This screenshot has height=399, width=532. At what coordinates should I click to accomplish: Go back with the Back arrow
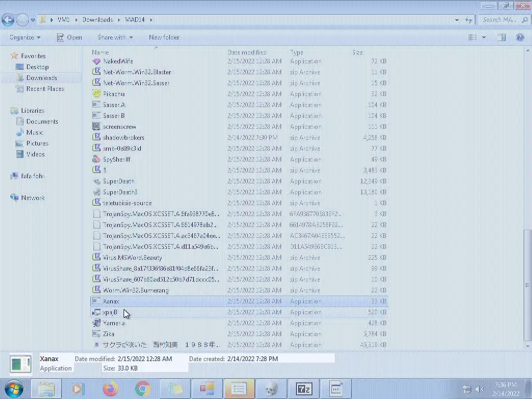point(8,20)
